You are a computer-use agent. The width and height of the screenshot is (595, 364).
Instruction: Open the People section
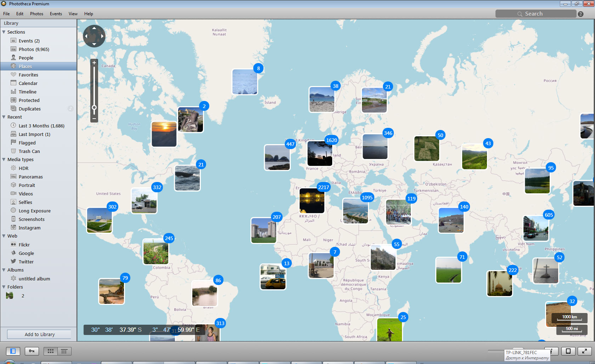point(38,58)
